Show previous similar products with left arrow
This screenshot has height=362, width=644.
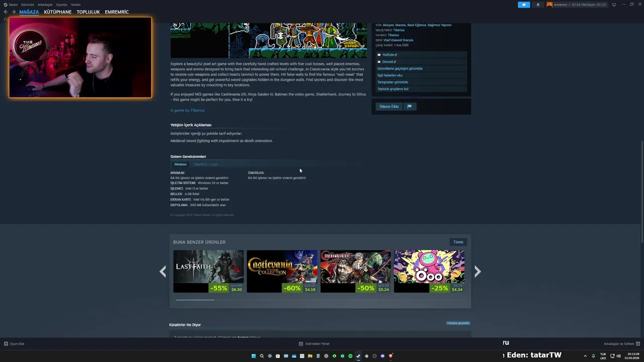(x=163, y=271)
